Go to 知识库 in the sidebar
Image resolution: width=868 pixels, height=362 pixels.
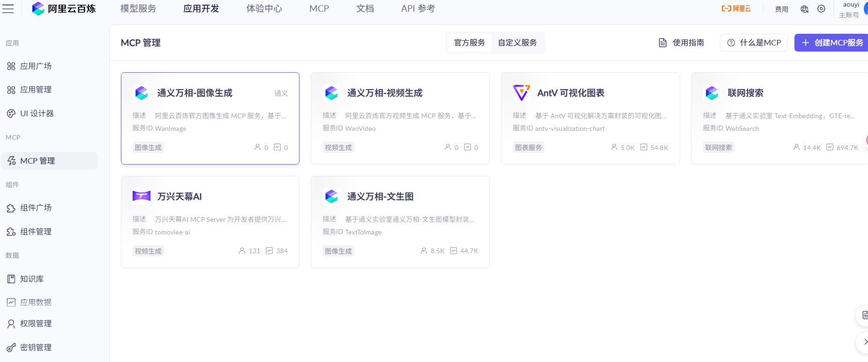(x=32, y=279)
